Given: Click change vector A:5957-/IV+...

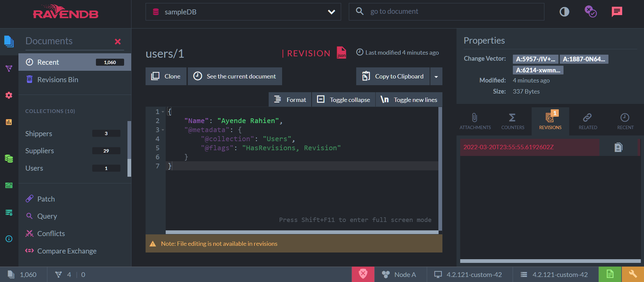Looking at the screenshot, I should (x=535, y=59).
